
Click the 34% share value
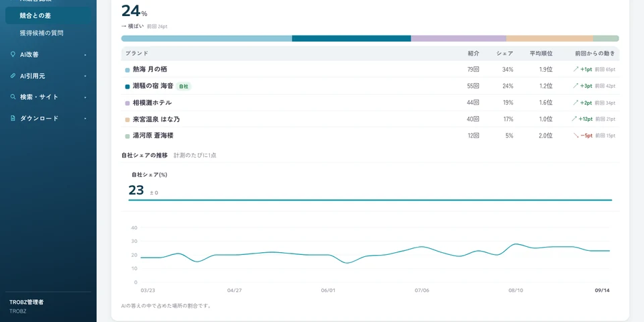point(508,69)
